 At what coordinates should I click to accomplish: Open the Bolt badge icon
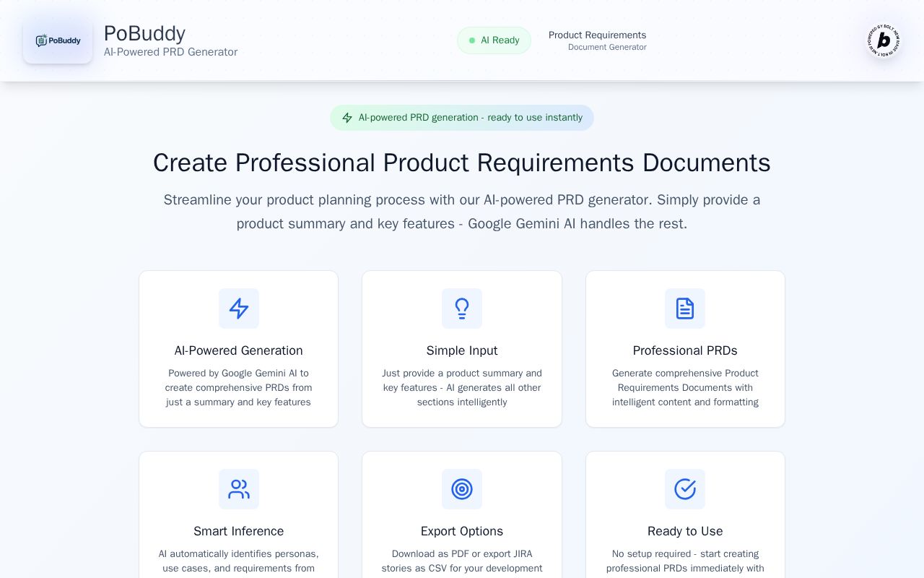884,40
